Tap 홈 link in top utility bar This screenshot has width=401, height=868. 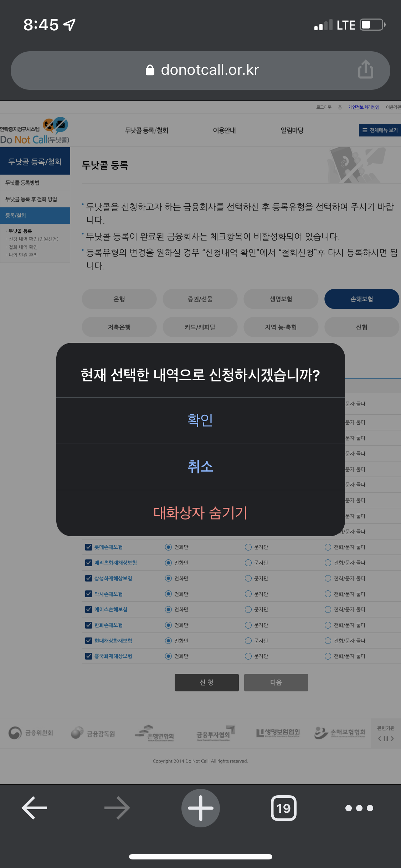(x=340, y=107)
